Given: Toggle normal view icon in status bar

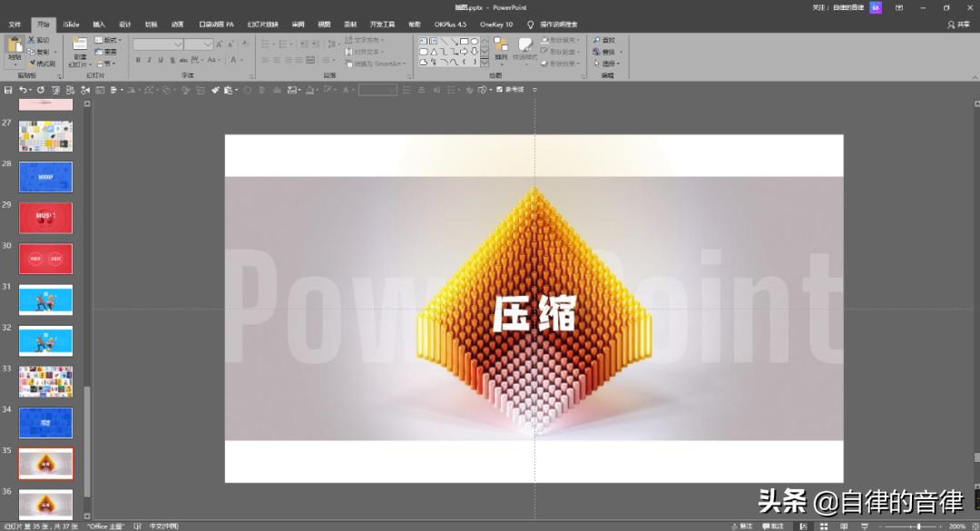Looking at the screenshot, I should [803, 526].
